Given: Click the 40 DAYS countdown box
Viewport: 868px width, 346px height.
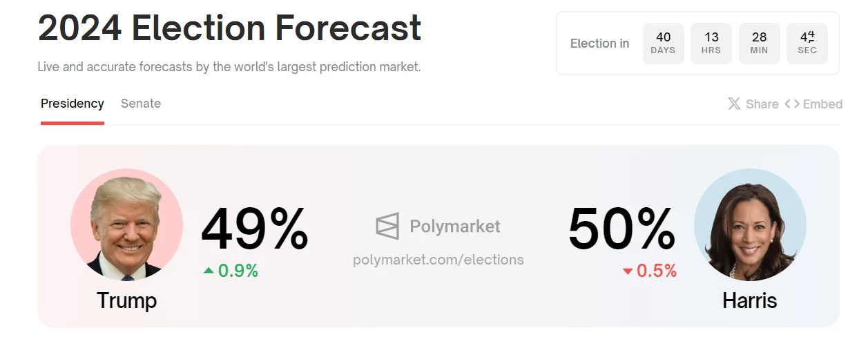Looking at the screenshot, I should (x=663, y=44).
